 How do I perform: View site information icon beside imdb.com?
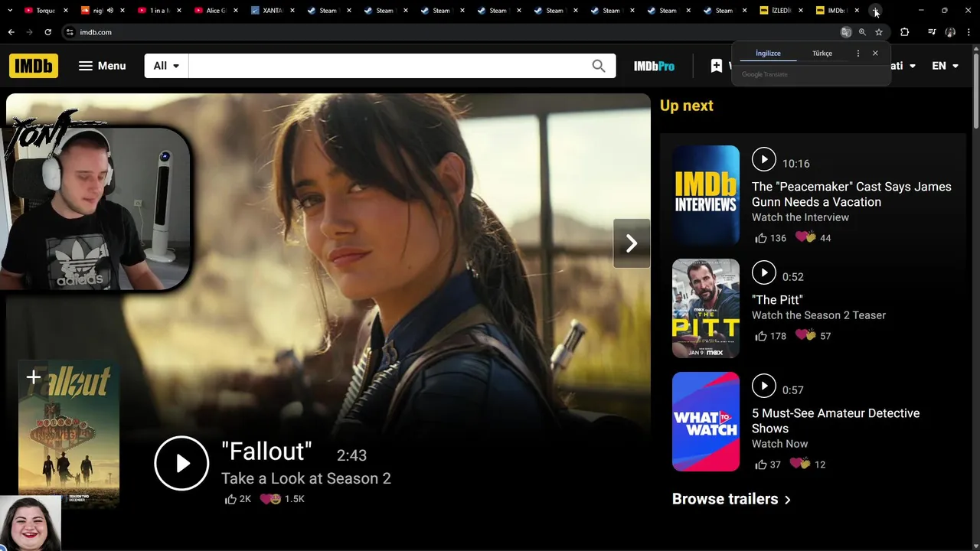click(x=70, y=32)
